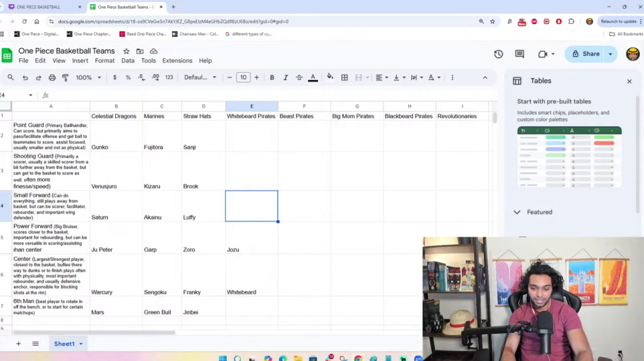644x361 pixels.
Task: Open the Extensions menu
Action: (177, 61)
